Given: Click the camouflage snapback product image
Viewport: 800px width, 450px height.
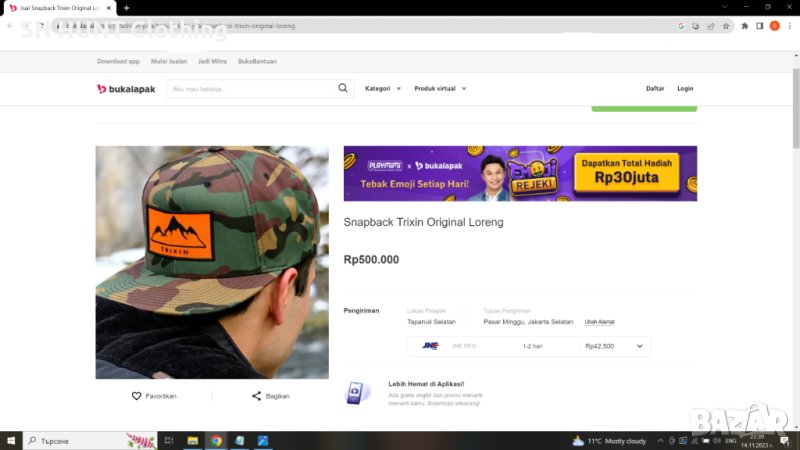Looking at the screenshot, I should point(212,262).
